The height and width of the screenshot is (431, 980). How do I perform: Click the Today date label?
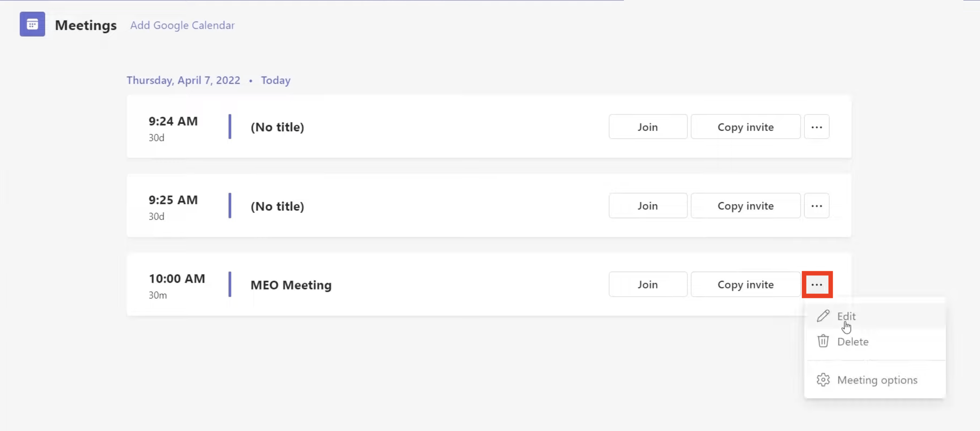pyautogui.click(x=275, y=80)
